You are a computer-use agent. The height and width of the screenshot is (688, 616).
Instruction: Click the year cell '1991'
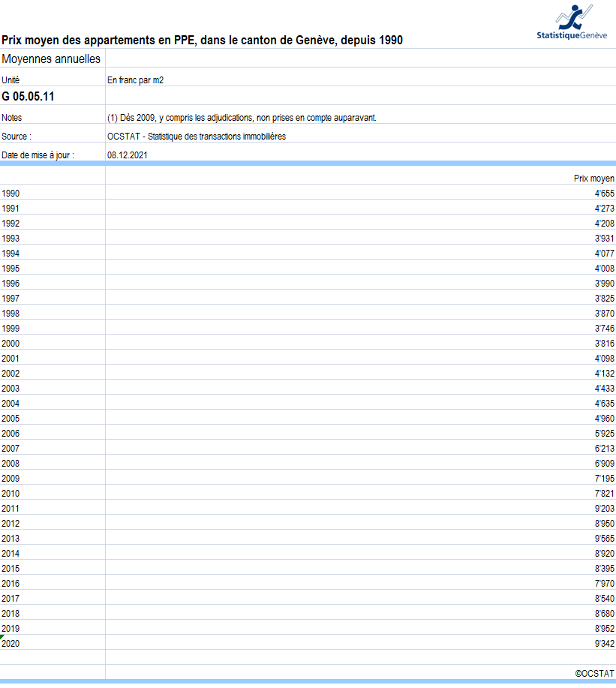pos(11,209)
